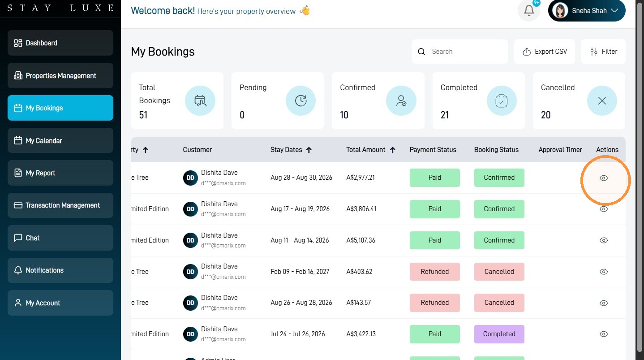Focus the bookings Search field

(460, 52)
